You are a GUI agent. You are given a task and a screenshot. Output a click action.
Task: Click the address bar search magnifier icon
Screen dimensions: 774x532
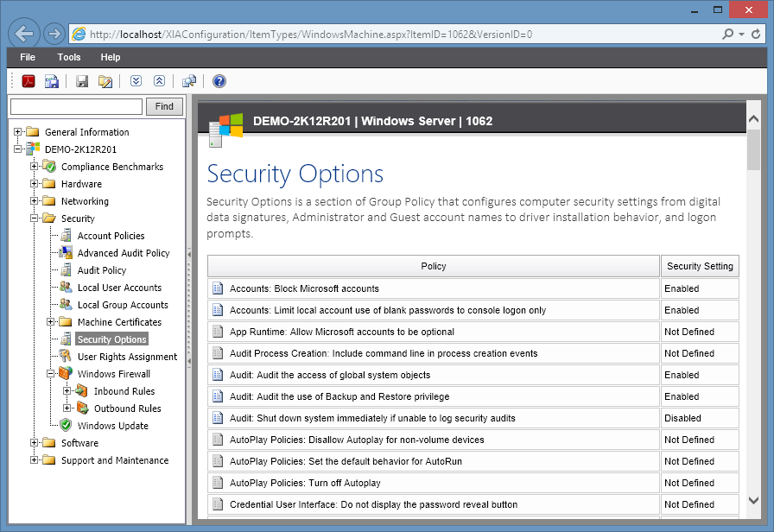[727, 34]
